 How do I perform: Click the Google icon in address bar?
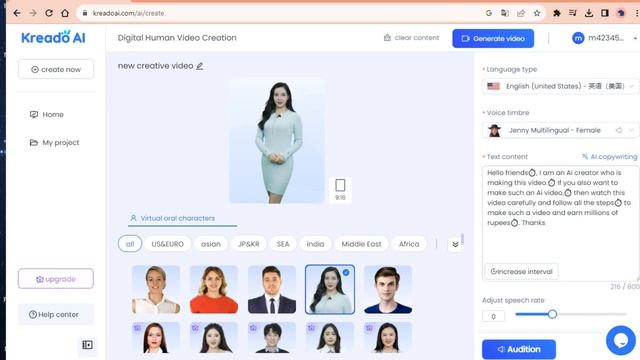click(x=489, y=13)
